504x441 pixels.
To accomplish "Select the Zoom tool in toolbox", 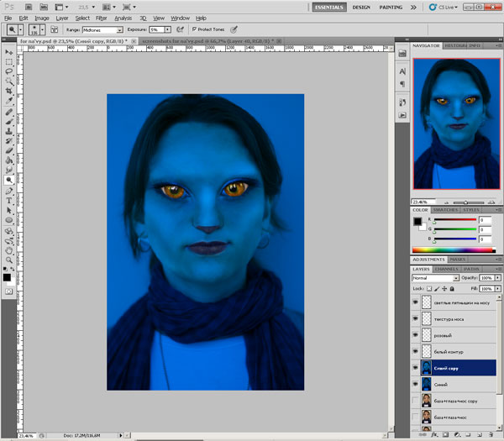I will tap(9, 260).
